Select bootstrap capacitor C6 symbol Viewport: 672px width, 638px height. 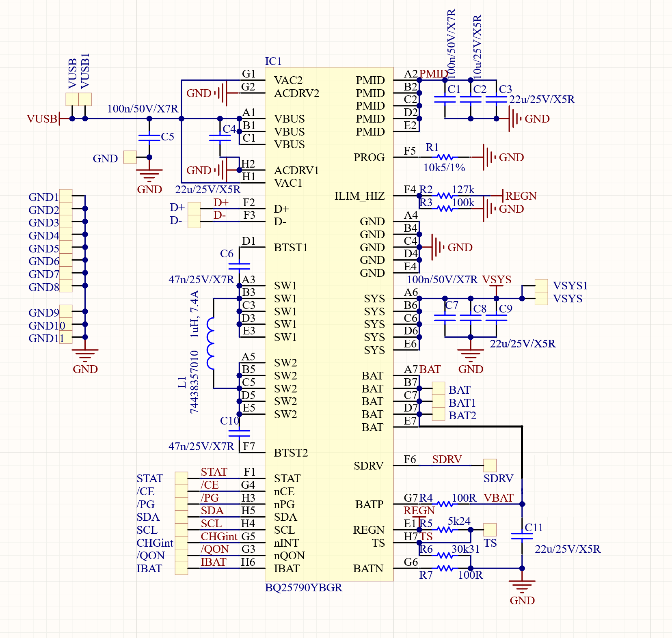[239, 266]
